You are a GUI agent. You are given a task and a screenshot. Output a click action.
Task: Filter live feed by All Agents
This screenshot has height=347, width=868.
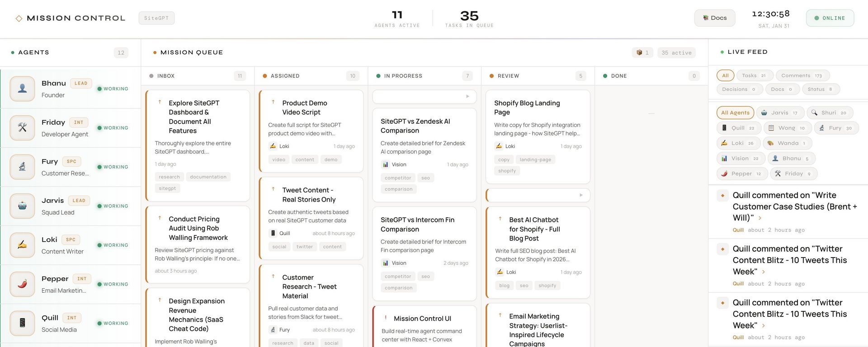coord(735,113)
